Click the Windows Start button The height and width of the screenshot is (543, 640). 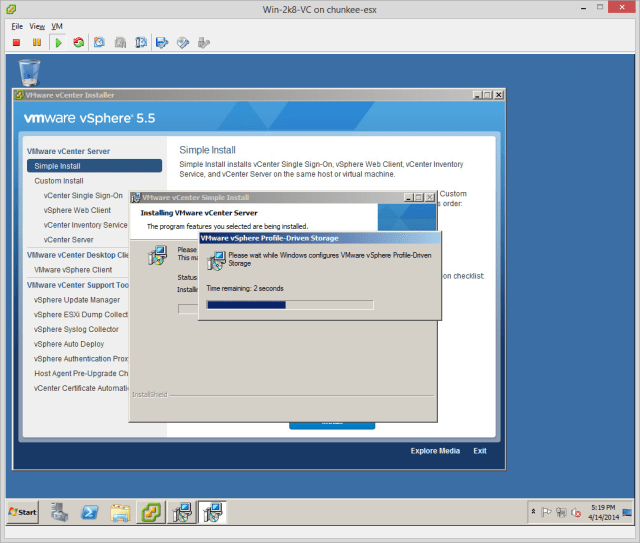pos(23,512)
